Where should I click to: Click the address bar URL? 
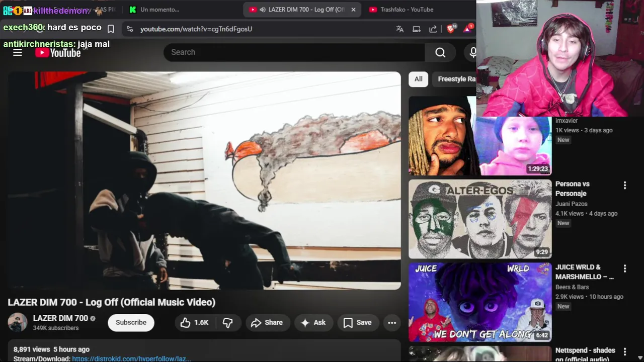click(x=196, y=29)
